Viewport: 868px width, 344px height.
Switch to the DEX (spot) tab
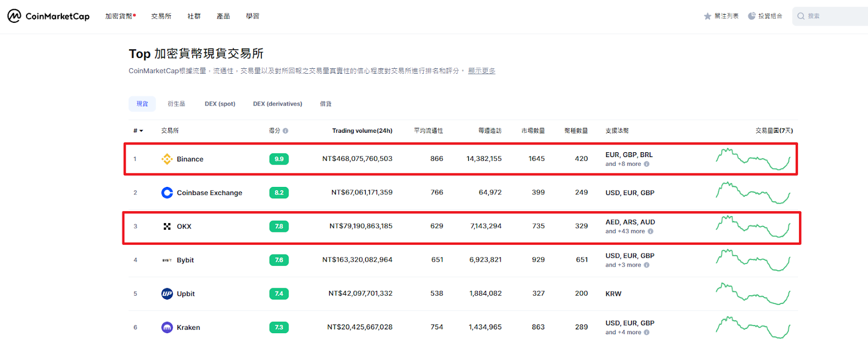(x=220, y=104)
